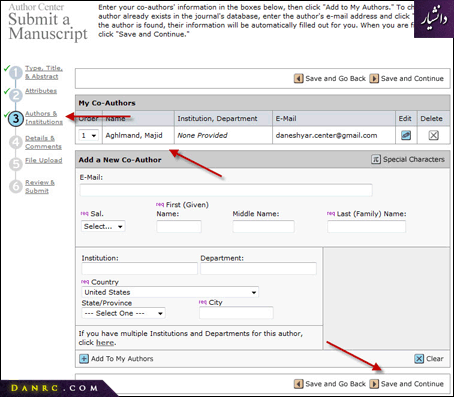The width and height of the screenshot is (454, 397).
Task: Click top Save and Go Back label
Action: [x=335, y=79]
